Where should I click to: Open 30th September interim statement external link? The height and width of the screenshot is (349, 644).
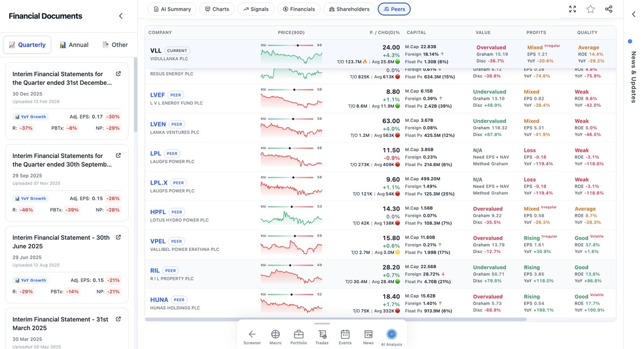(119, 156)
